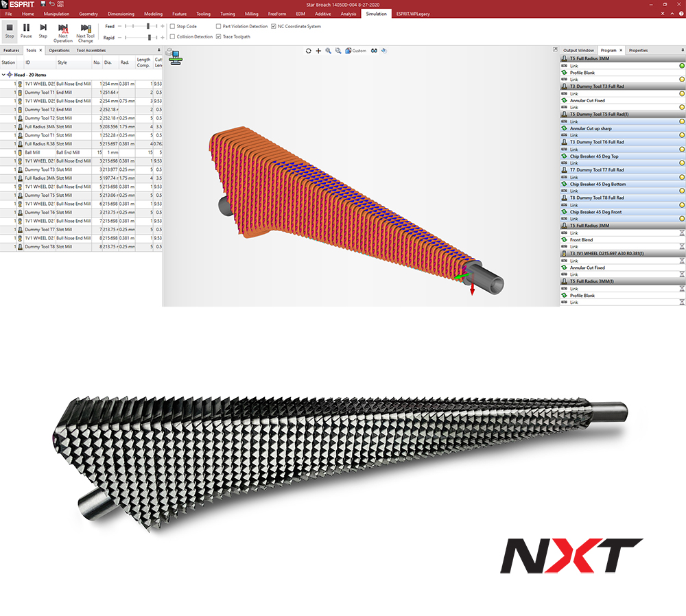Open the Tool Assemblies panel tab

tap(91, 50)
